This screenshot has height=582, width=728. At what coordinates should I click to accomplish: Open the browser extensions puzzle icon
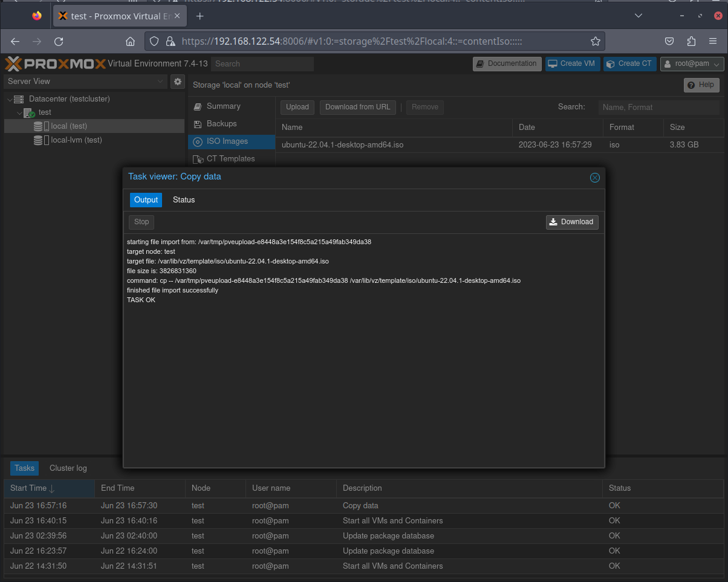click(691, 41)
